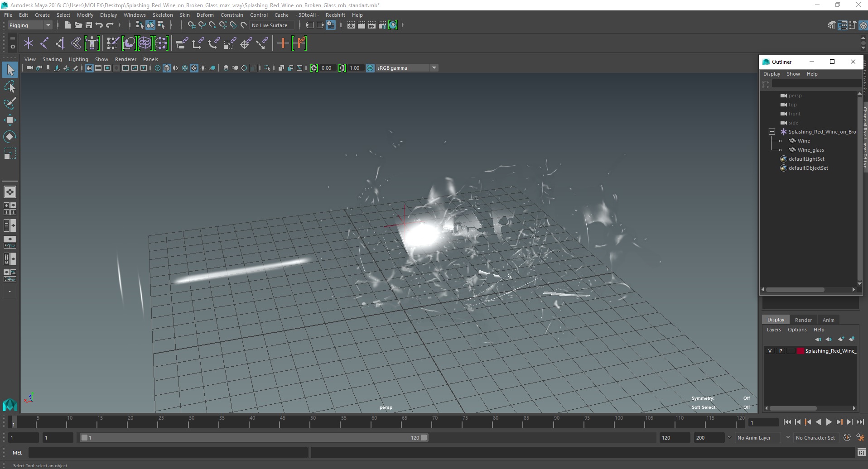Toggle the color management ON button
The width and height of the screenshot is (868, 469).
[371, 68]
